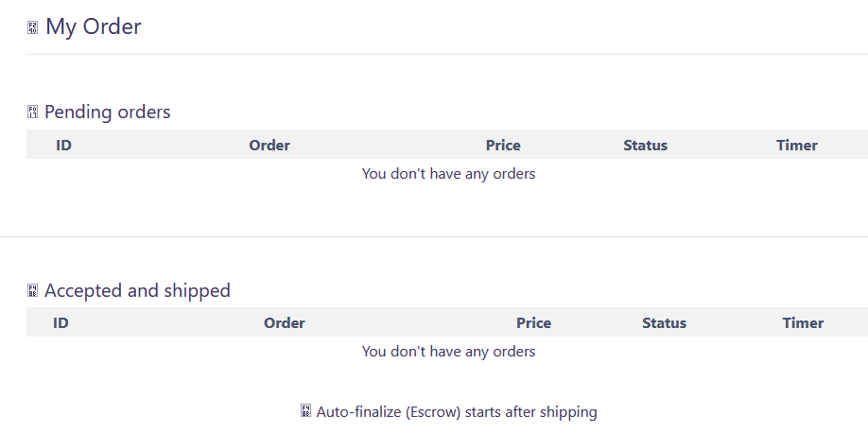Viewport: 868px width, 433px height.
Task: Select the Pending orders section heading
Action: pyautogui.click(x=108, y=112)
